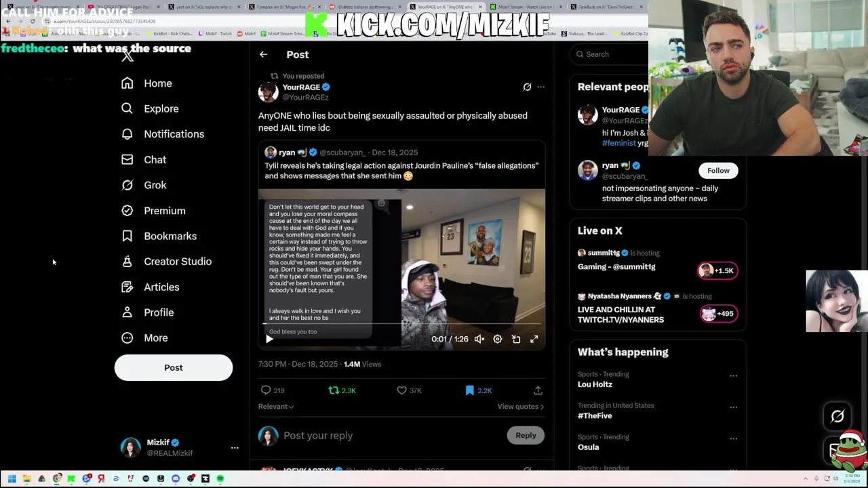Switch to the Dubbbz browser tab
This screenshot has height=488, width=868.
(x=365, y=7)
